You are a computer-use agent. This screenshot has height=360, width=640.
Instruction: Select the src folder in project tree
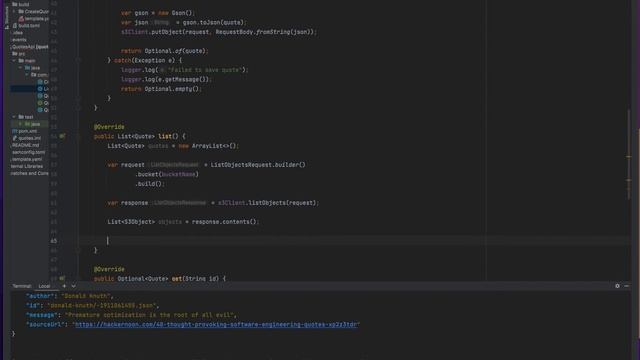(19, 53)
